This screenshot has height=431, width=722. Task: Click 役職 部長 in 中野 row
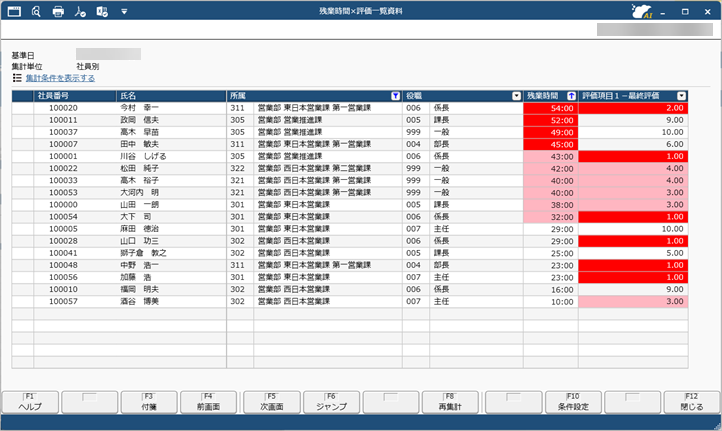pyautogui.click(x=441, y=265)
